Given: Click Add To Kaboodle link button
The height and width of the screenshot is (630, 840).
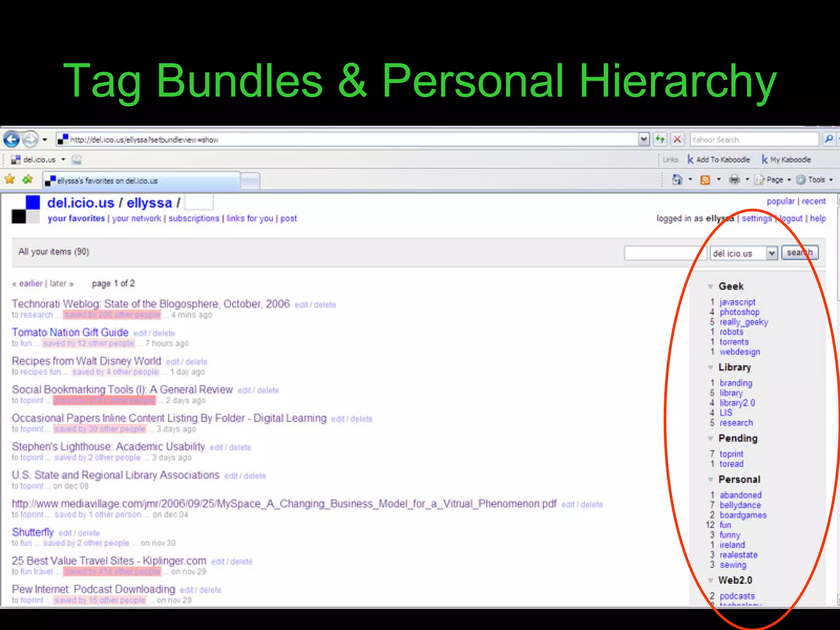Looking at the screenshot, I should coord(719,160).
